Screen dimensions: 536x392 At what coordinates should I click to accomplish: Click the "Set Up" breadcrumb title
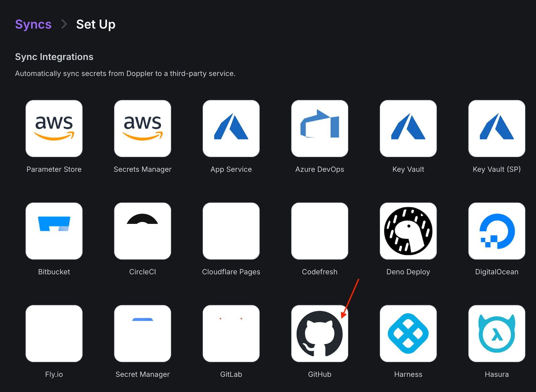[x=96, y=24]
